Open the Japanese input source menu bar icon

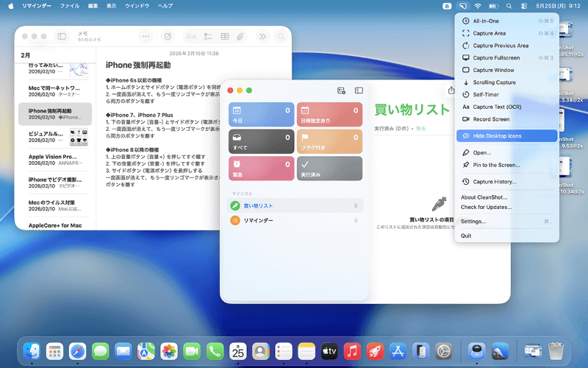point(447,6)
